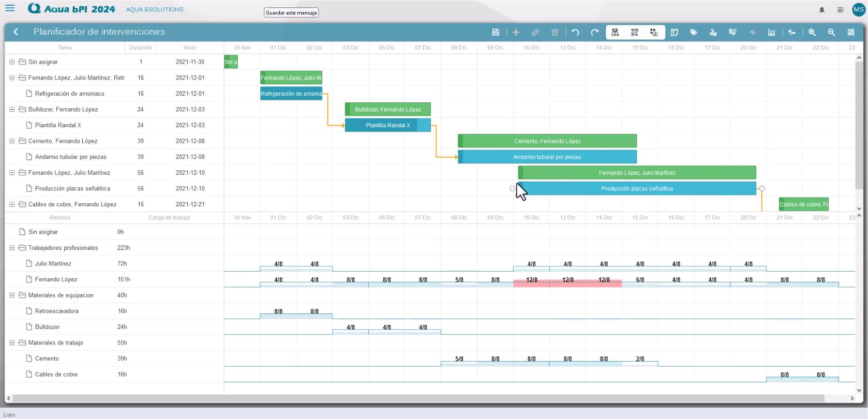Click the Guardar este mensaje tooltip
Screen dimensions: 868x419
(291, 13)
